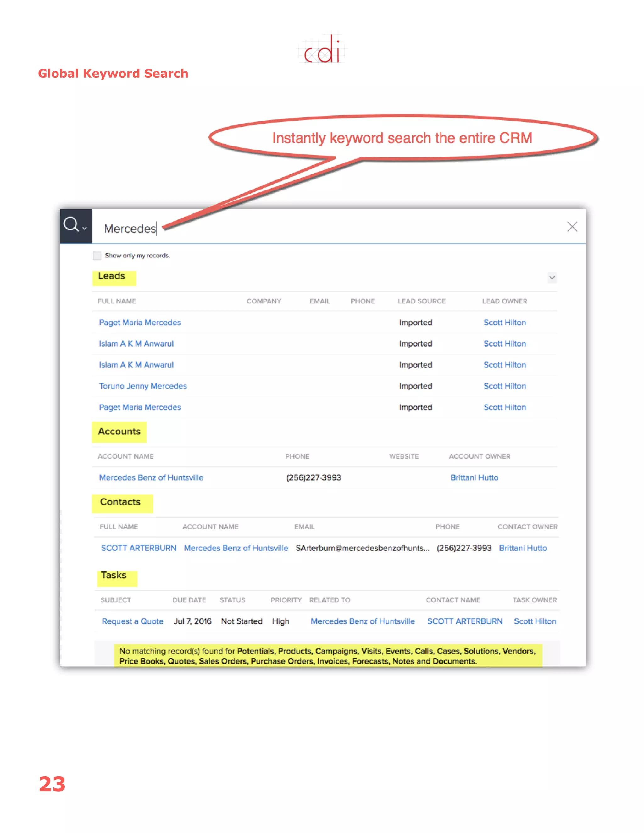Click the Contacts section heading
The height and width of the screenshot is (833, 644).
[120, 502]
